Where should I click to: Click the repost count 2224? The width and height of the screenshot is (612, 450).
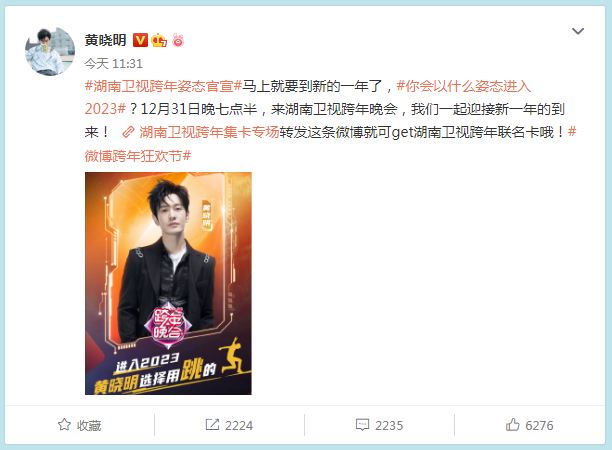coord(239,425)
